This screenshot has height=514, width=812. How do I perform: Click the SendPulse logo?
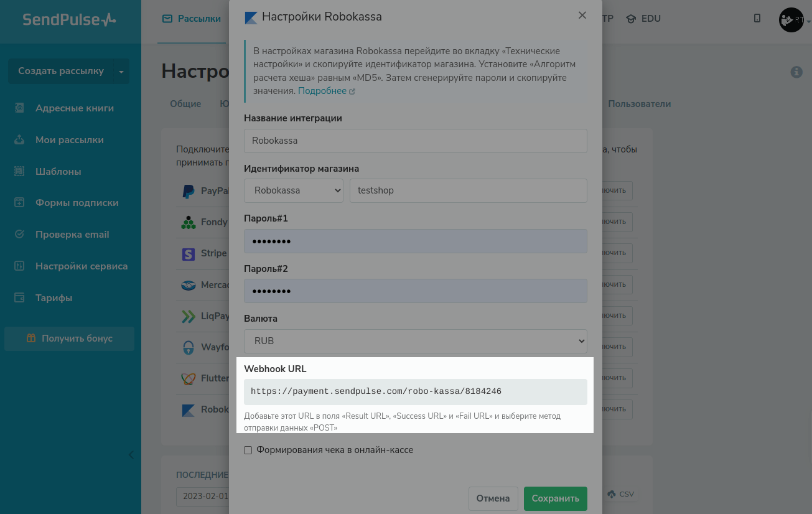tap(69, 19)
